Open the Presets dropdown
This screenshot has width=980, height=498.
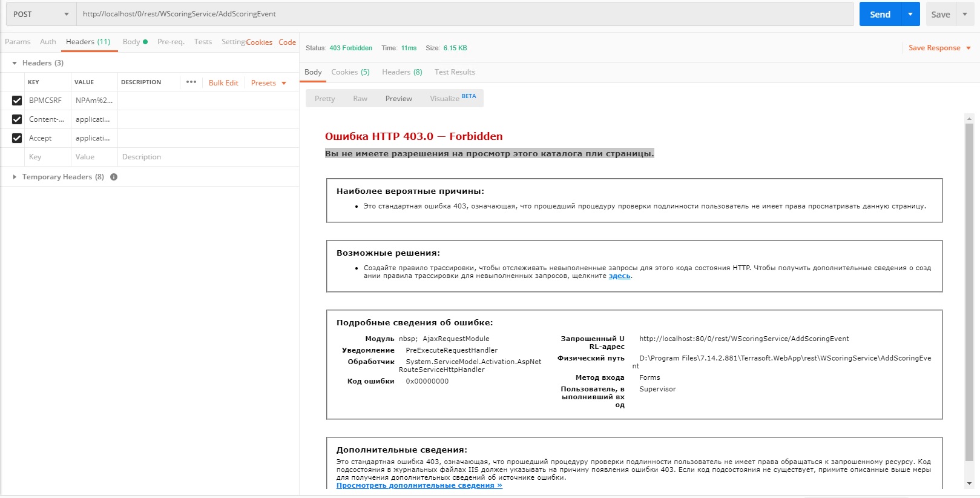pyautogui.click(x=268, y=83)
